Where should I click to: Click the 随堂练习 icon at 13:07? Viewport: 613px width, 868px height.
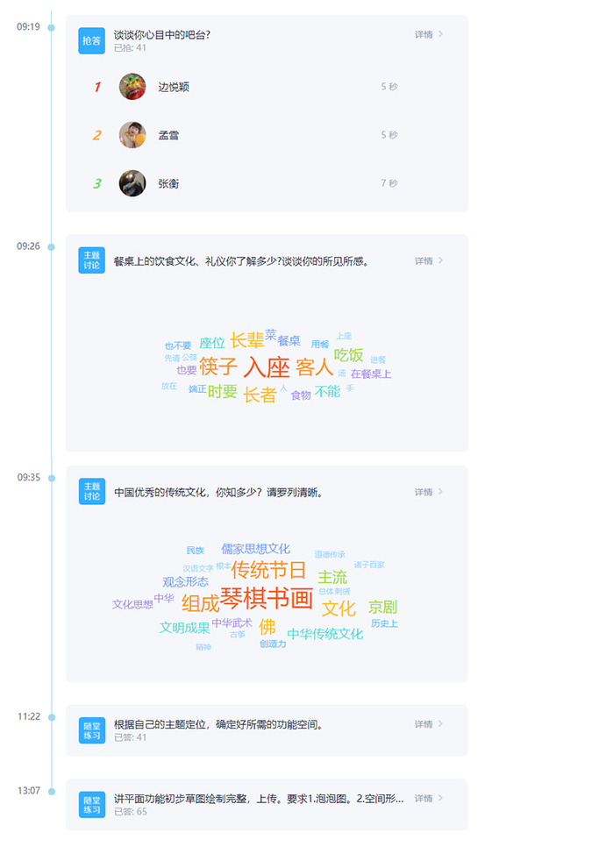click(x=92, y=805)
